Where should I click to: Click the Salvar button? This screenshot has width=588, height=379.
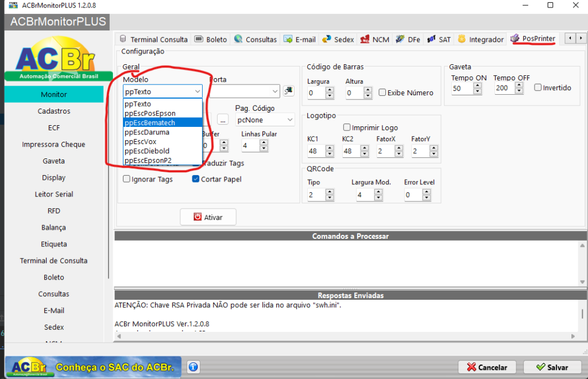552,367
